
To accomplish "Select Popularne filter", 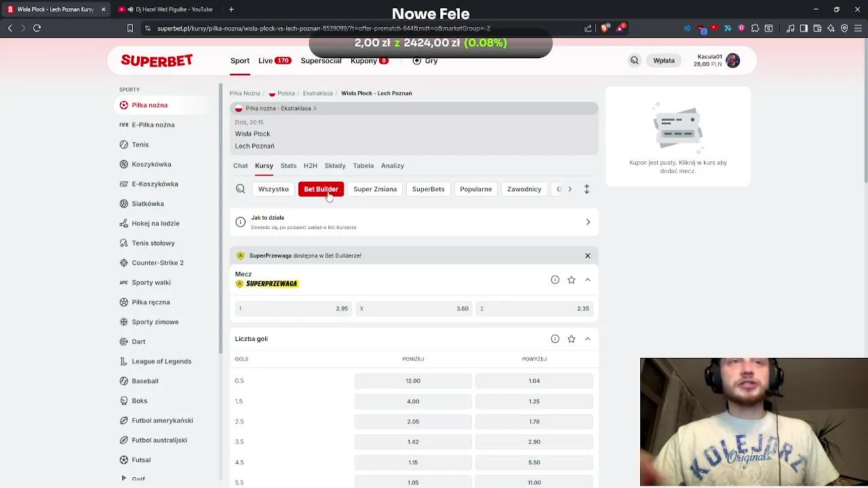I will click(x=475, y=189).
